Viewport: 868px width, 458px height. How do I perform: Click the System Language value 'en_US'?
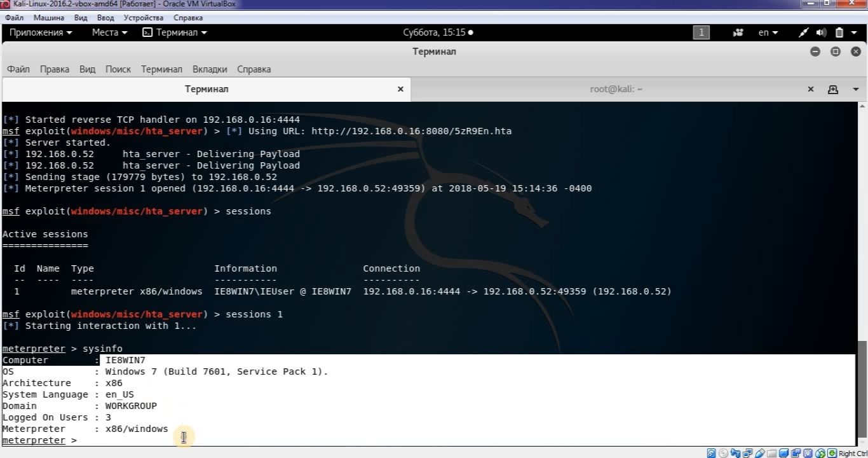(119, 394)
